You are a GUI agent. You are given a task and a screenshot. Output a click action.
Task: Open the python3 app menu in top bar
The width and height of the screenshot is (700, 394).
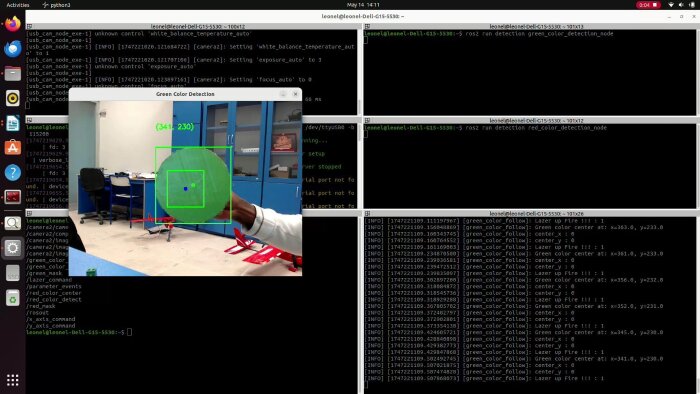pyautogui.click(x=56, y=5)
